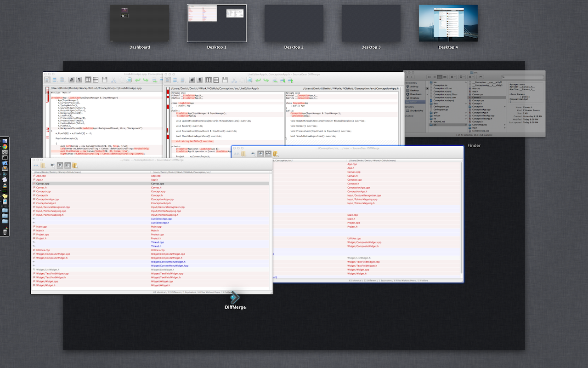Toggle the depressed eye button in front folder-diff toolbar

point(60,165)
